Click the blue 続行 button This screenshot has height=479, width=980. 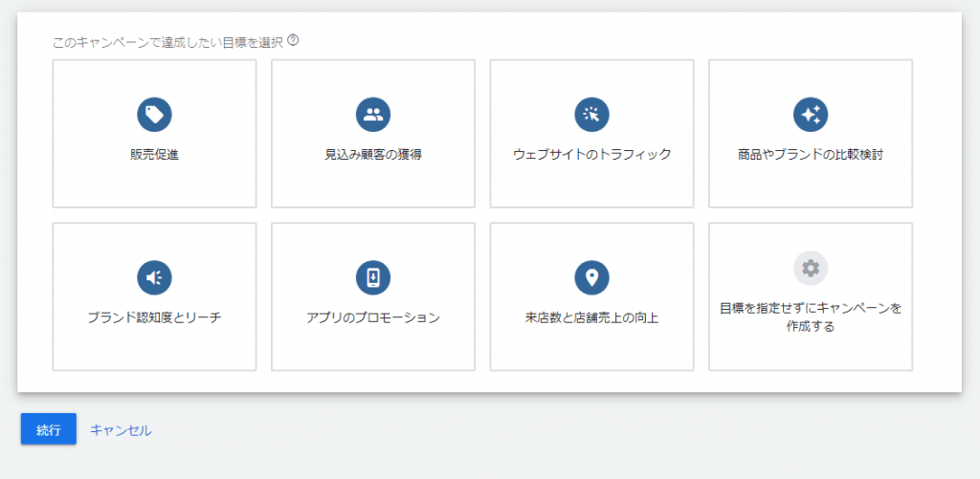coord(49,429)
